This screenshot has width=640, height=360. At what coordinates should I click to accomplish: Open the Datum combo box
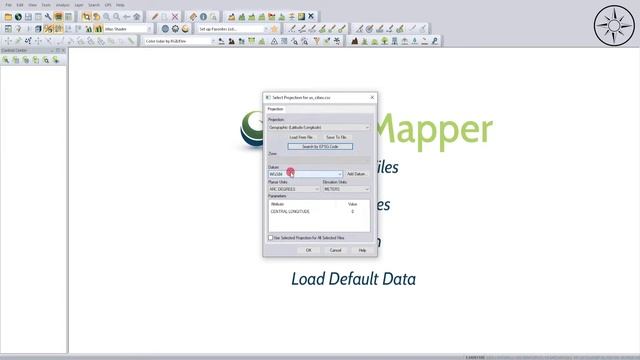[305, 174]
